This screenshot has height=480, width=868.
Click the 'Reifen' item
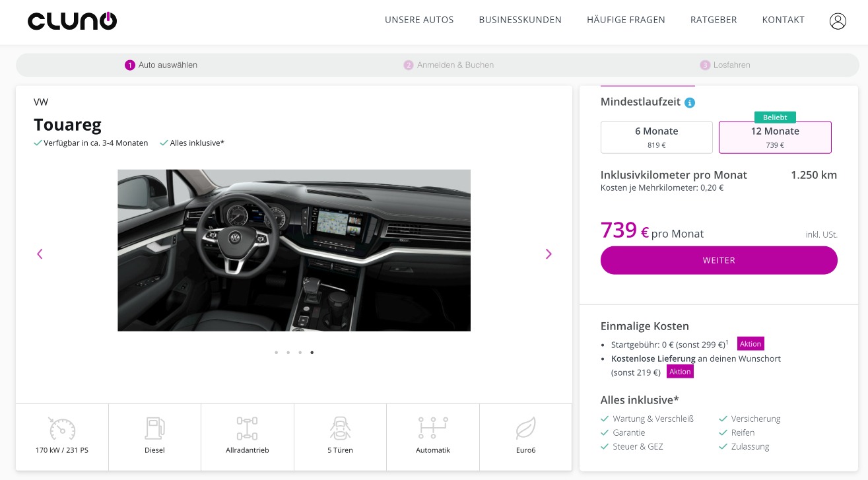coord(743,432)
